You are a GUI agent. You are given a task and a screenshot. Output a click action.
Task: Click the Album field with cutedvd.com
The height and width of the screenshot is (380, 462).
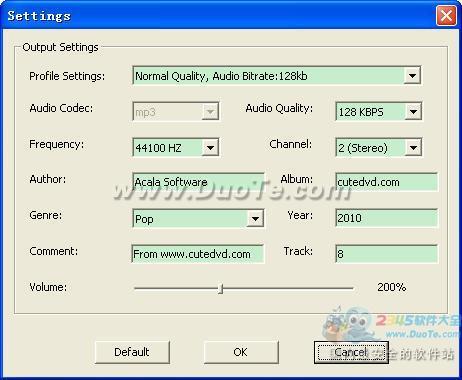[386, 182]
